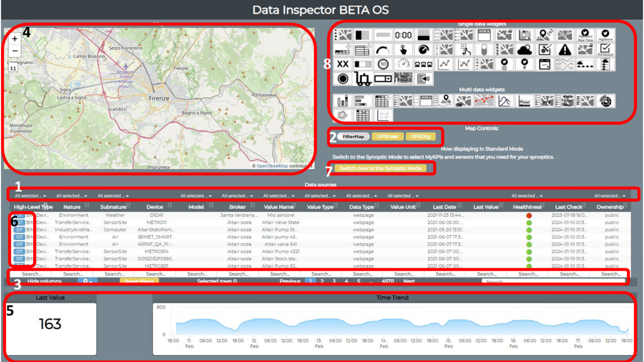This screenshot has width=644, height=362.
Task: Open the gear column settings dropdown
Action: (87, 281)
